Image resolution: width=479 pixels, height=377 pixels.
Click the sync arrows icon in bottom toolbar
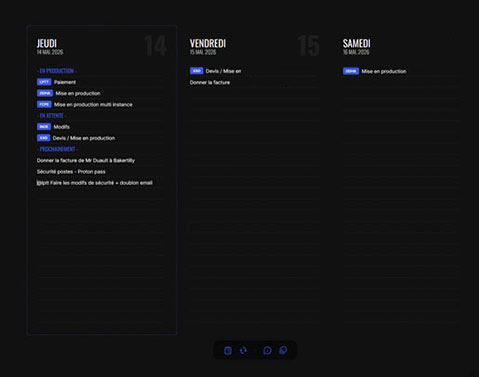click(244, 350)
